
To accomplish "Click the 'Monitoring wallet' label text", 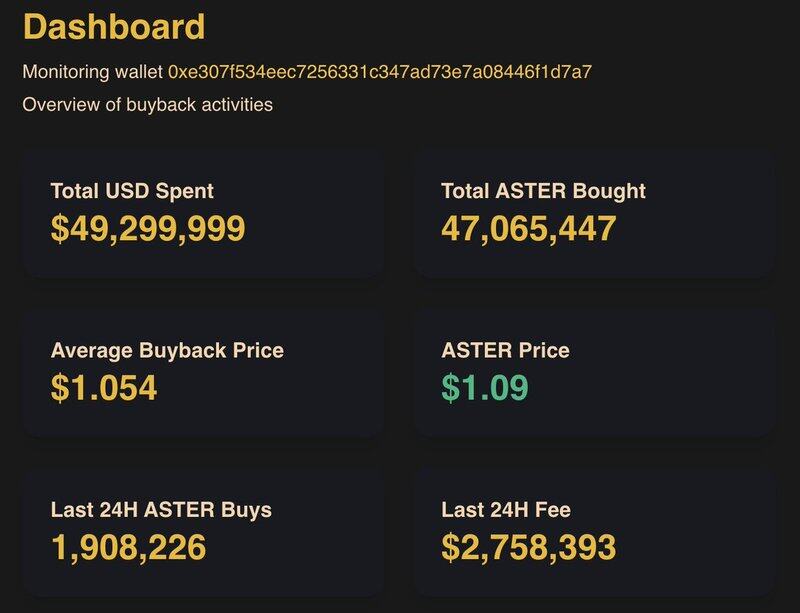I will tap(92, 73).
